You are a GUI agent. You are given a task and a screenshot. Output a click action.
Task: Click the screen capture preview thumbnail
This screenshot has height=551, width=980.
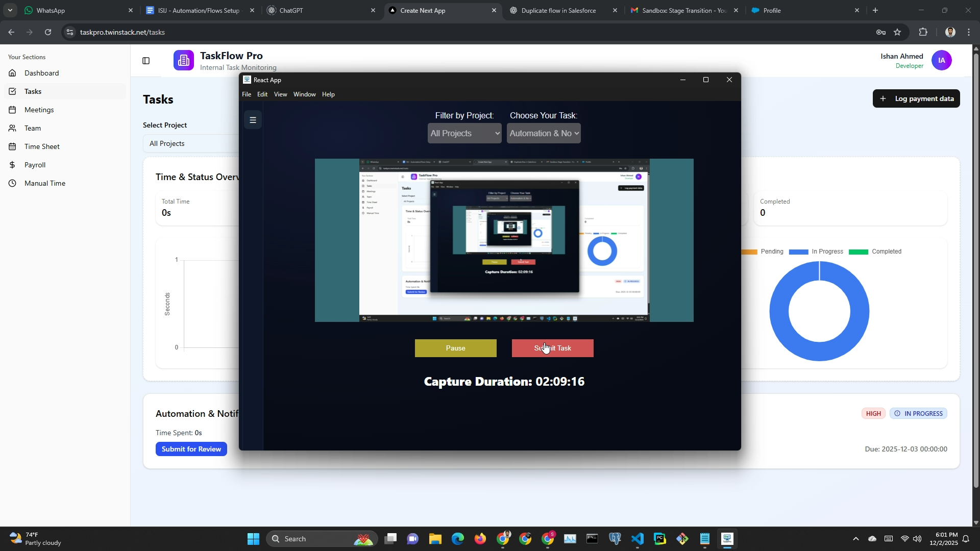pyautogui.click(x=504, y=240)
